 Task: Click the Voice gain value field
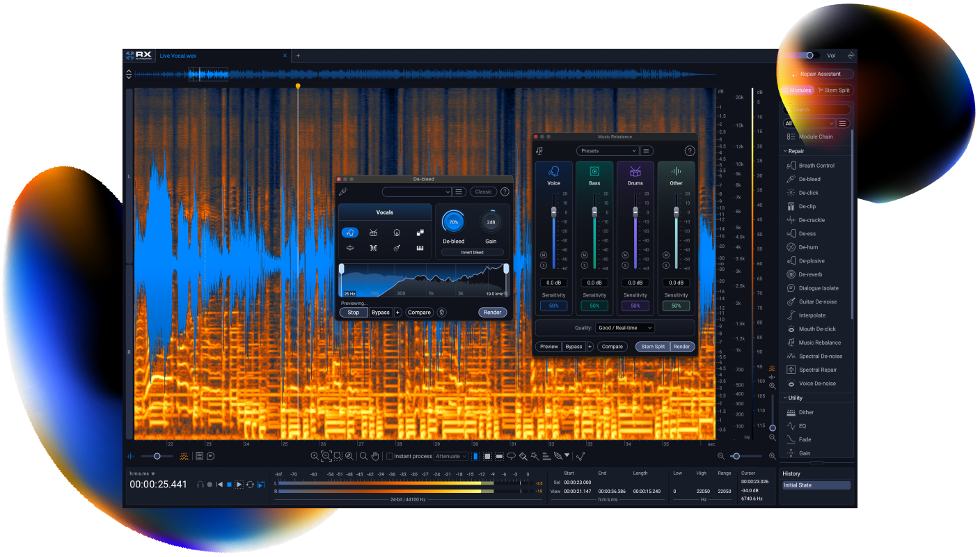(x=553, y=283)
